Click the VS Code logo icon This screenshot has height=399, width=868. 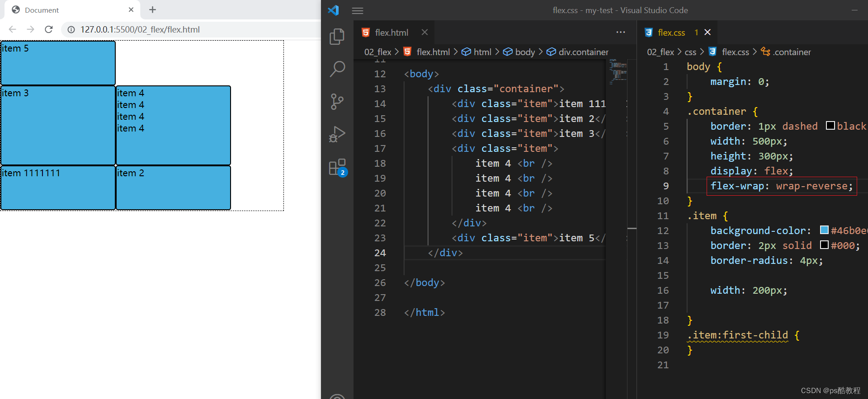click(x=333, y=10)
